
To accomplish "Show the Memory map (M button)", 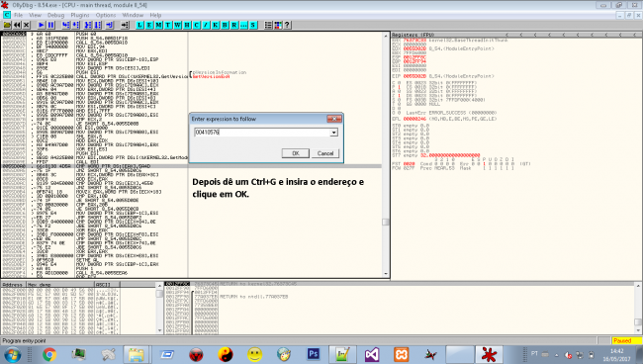I will [x=158, y=25].
